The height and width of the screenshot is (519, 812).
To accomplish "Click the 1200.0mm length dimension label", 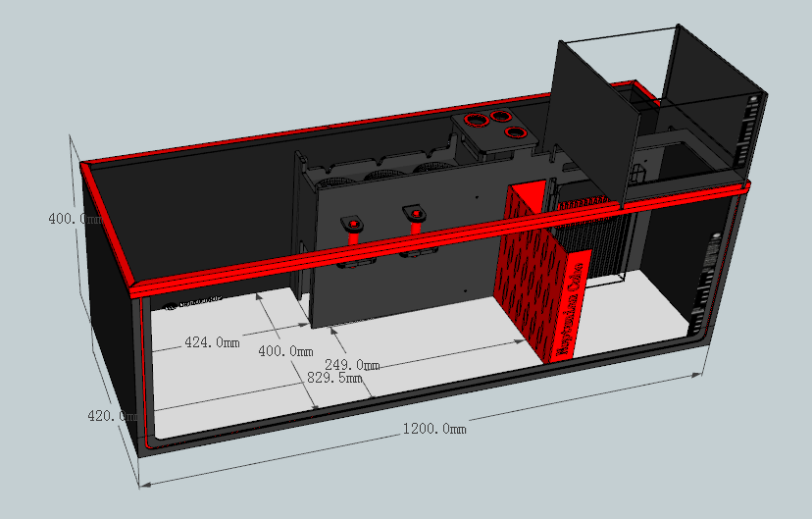I will pyautogui.click(x=432, y=429).
